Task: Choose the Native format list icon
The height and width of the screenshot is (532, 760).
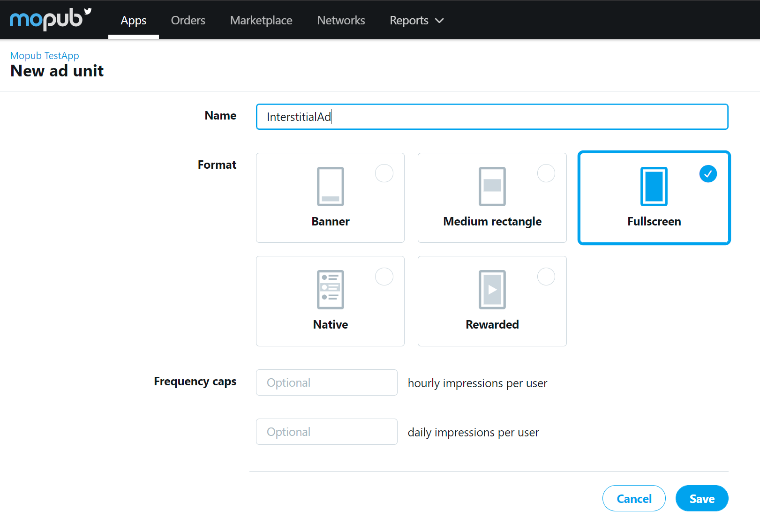Action: [x=331, y=290]
